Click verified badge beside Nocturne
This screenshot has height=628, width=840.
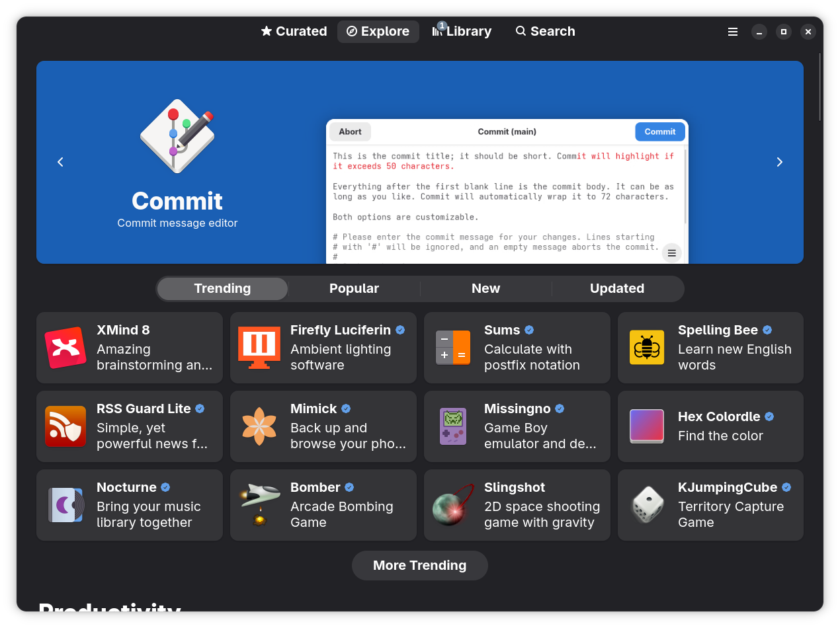click(165, 487)
